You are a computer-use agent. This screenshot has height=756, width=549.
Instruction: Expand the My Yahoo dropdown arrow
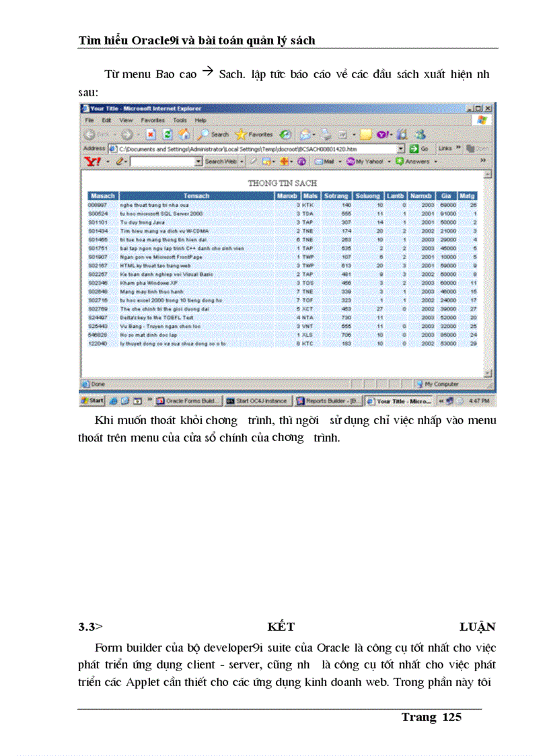pos(389,162)
